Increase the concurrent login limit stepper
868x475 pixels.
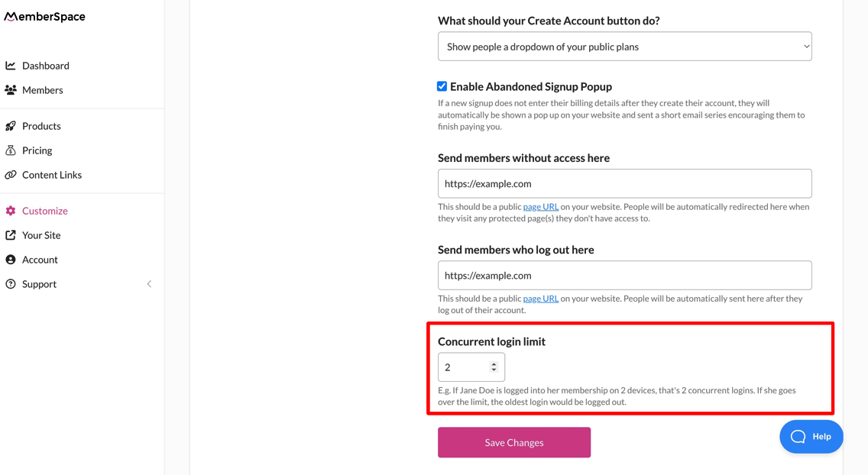coord(494,364)
